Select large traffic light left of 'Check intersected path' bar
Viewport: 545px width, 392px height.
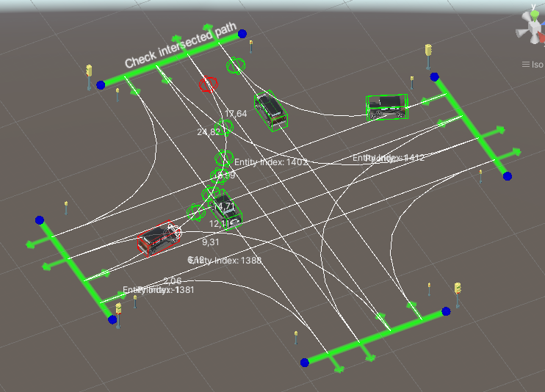[90, 77]
